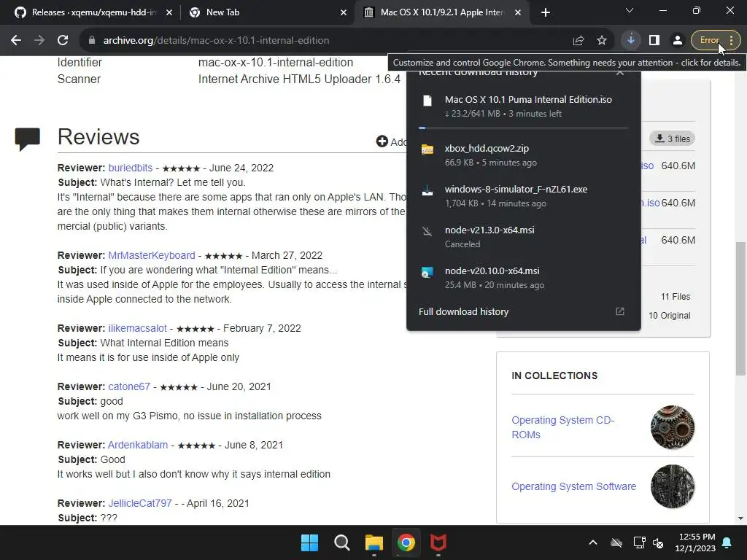This screenshot has width=747, height=560.
Task: Click the gears thumbnail for CD-ROMs collection
Action: [x=672, y=427]
